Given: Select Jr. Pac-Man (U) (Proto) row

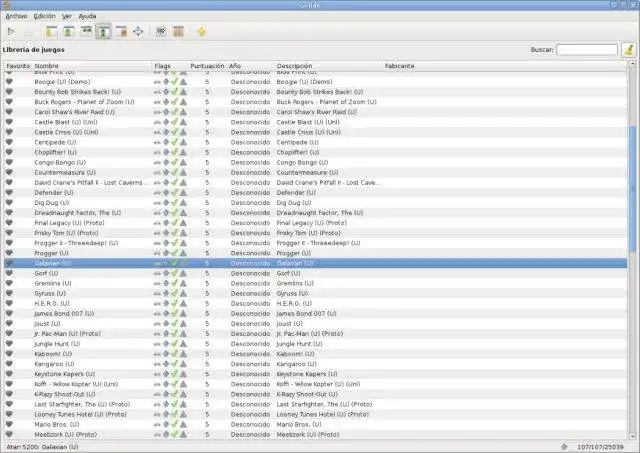Looking at the screenshot, I should (x=316, y=333).
